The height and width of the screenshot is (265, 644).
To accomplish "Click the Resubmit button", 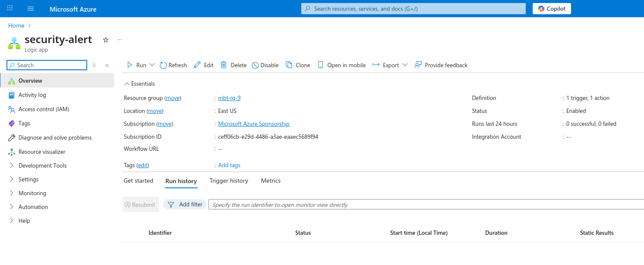I will (x=141, y=205).
